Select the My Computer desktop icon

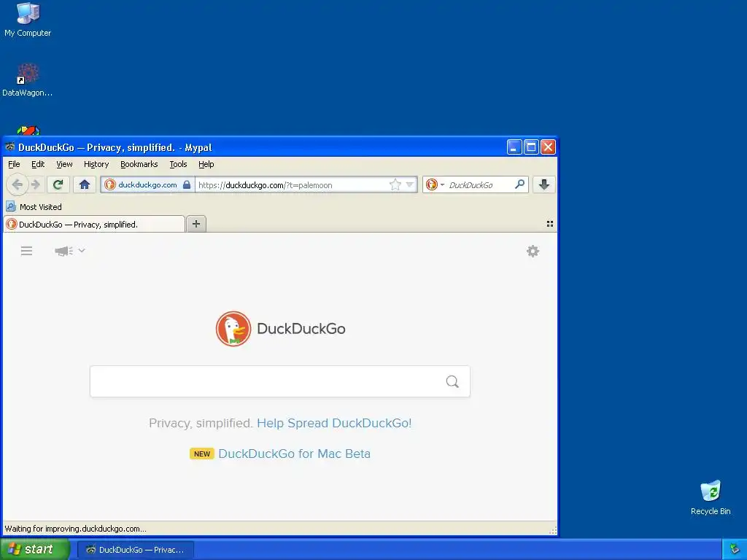tap(28, 19)
